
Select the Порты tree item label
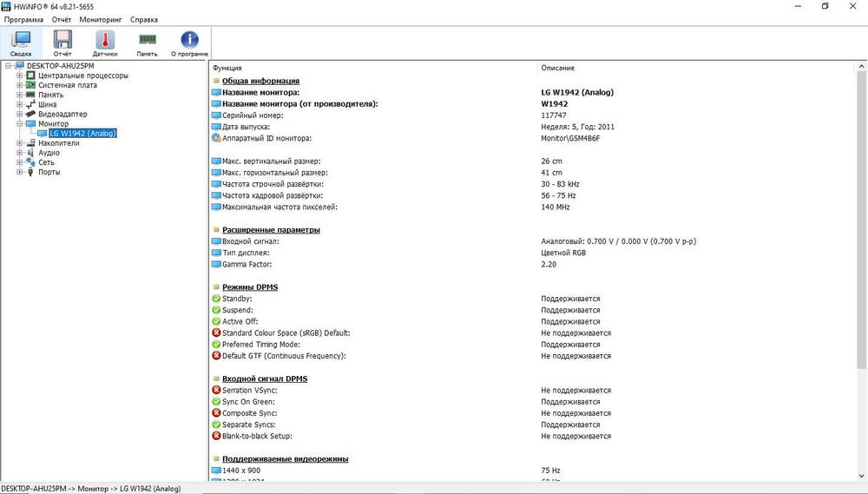(49, 172)
